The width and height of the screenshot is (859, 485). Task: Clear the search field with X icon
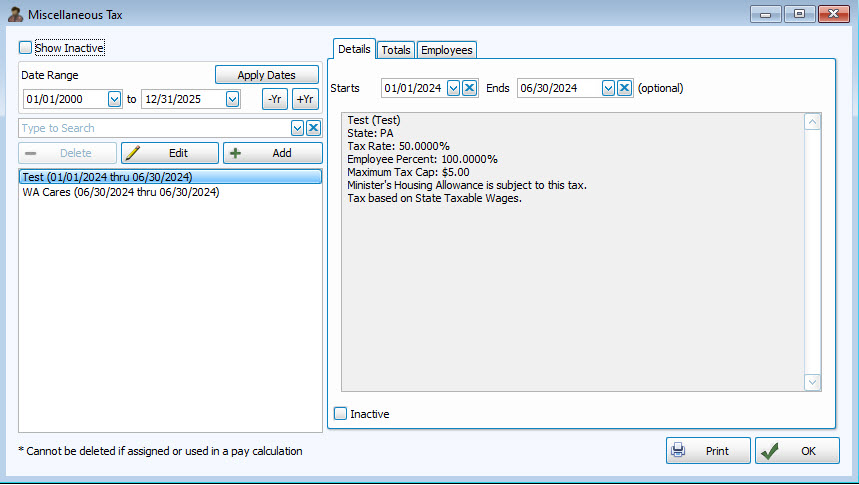coord(313,128)
